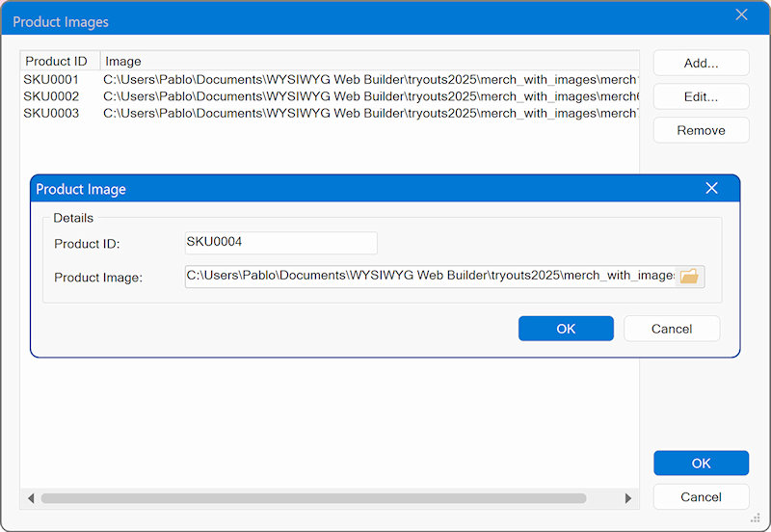Click the Remove button

click(x=702, y=130)
